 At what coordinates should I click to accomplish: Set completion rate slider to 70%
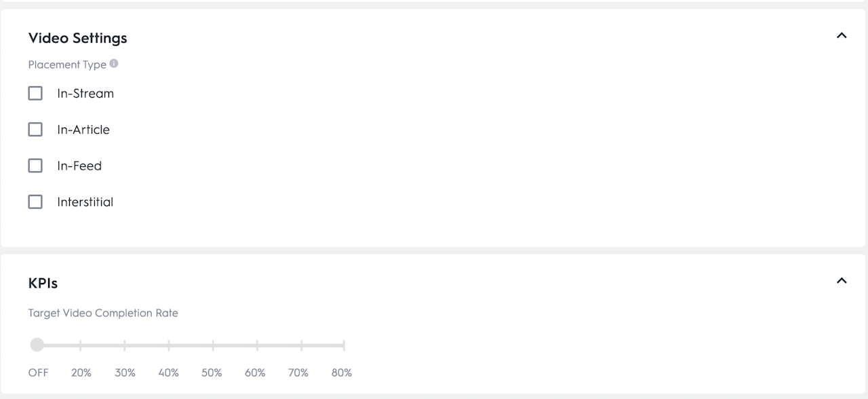[301, 345]
